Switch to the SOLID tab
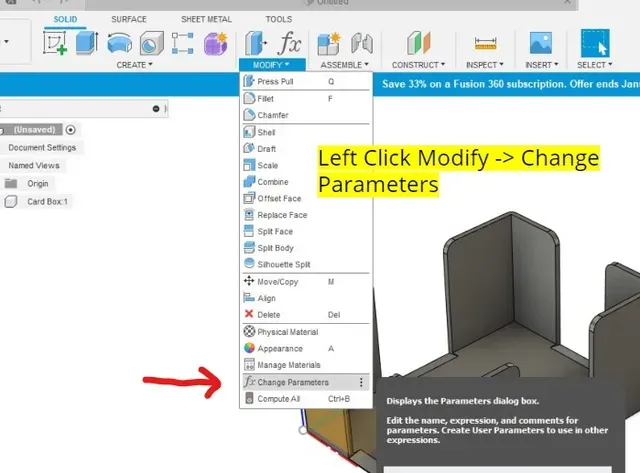Screen dimensions: 640x473 (65, 19)
